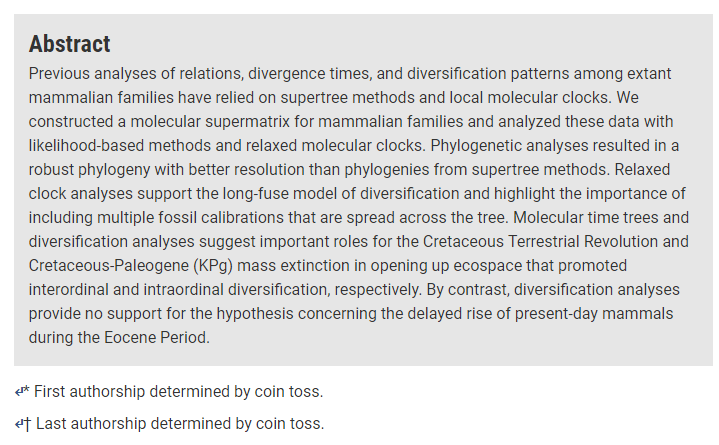Click the '(KPg)' abbreviation in the abstract
Image resolution: width=719 pixels, height=445 pixels.
218,266
